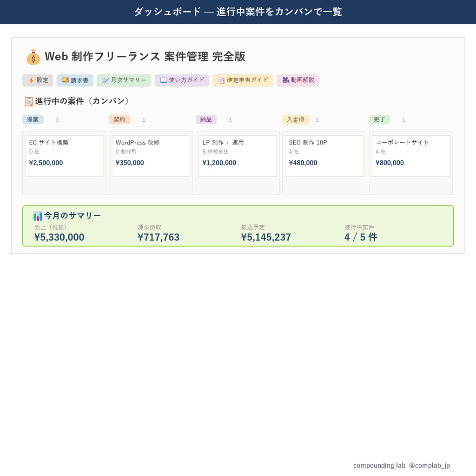This screenshot has height=476, width=476.
Task: Select the 契約 column tag
Action: click(x=119, y=119)
